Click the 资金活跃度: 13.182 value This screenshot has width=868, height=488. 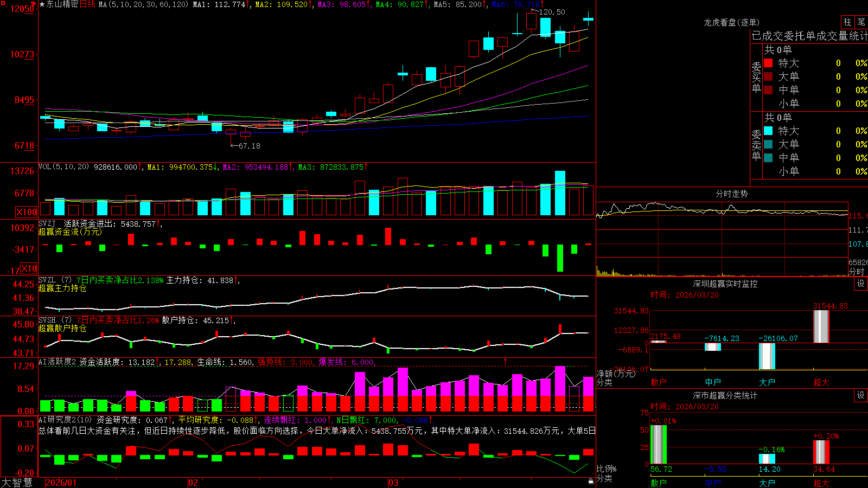[x=117, y=362]
